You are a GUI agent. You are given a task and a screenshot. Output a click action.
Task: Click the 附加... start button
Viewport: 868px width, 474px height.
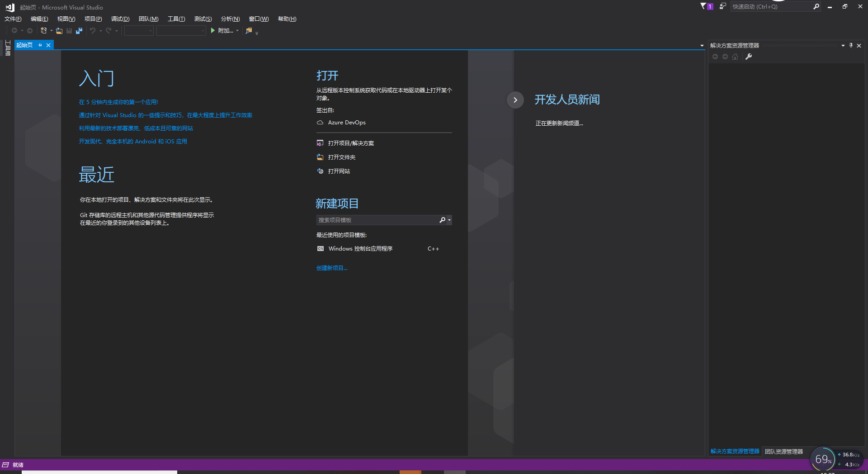click(222, 31)
